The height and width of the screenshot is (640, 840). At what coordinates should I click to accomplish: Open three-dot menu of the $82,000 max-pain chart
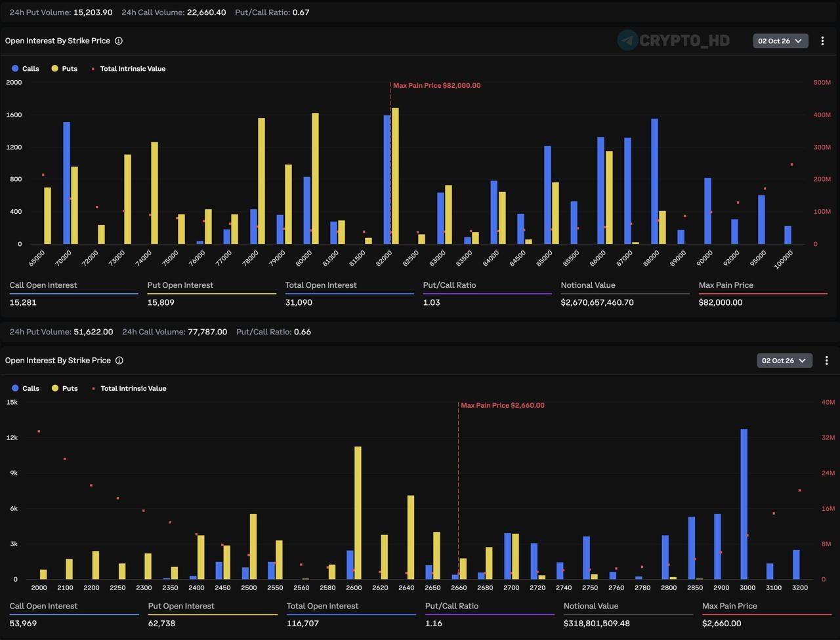coord(822,41)
